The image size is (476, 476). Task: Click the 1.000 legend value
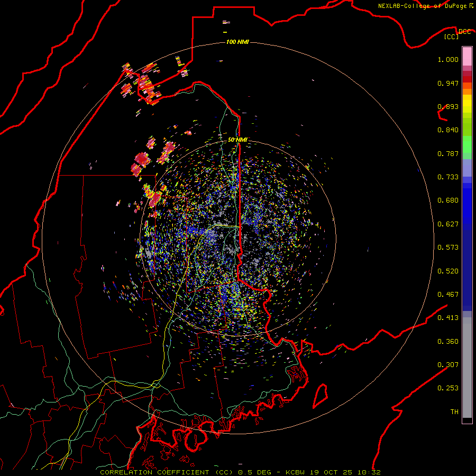tap(448, 59)
